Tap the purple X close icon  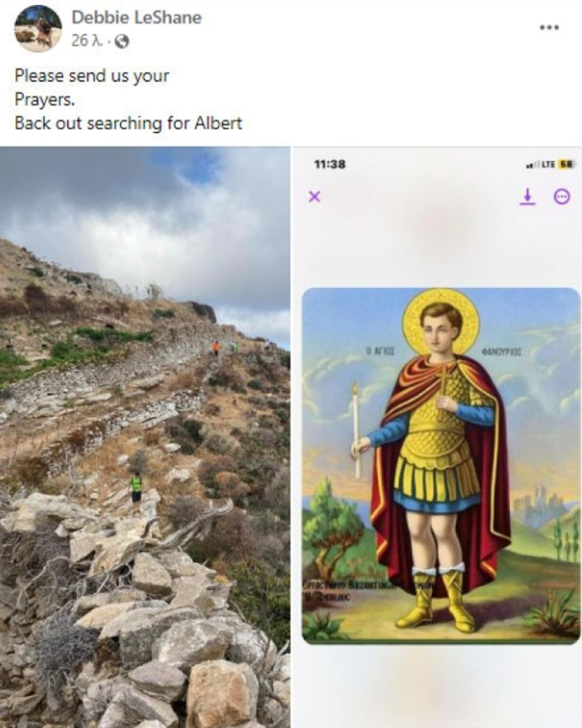pos(314,196)
